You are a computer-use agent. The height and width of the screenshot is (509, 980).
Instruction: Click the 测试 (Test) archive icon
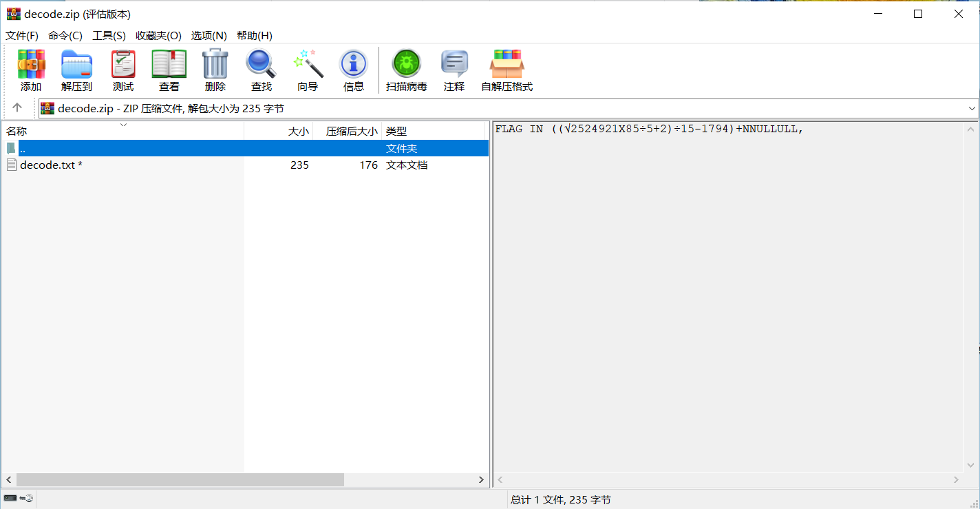point(123,65)
